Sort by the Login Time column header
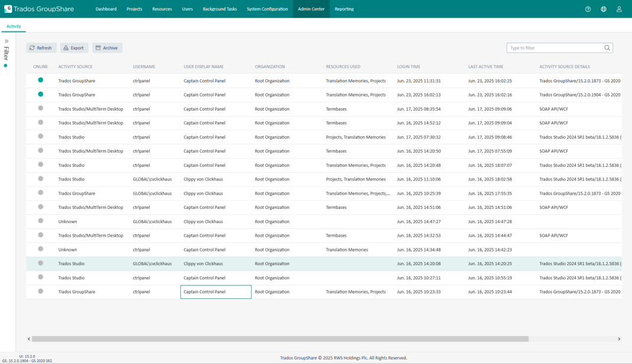This screenshot has height=364, width=632. coord(408,67)
